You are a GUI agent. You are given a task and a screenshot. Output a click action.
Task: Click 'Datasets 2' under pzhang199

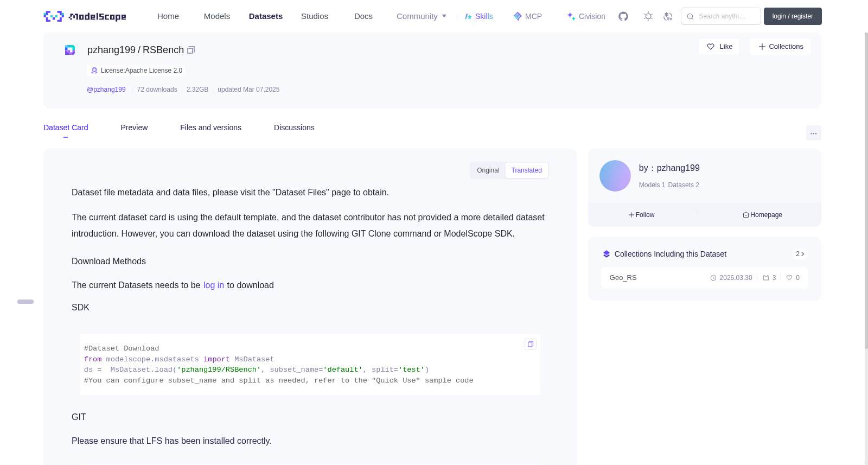click(x=684, y=185)
